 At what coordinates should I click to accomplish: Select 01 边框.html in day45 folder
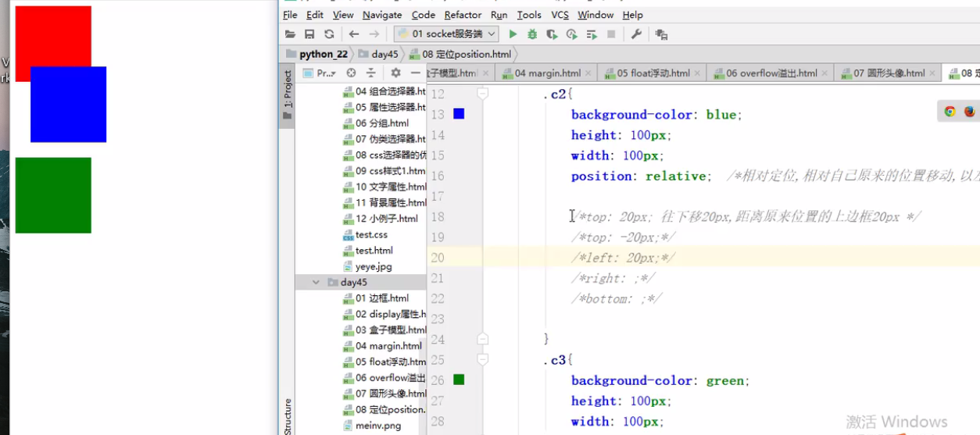click(x=376, y=298)
